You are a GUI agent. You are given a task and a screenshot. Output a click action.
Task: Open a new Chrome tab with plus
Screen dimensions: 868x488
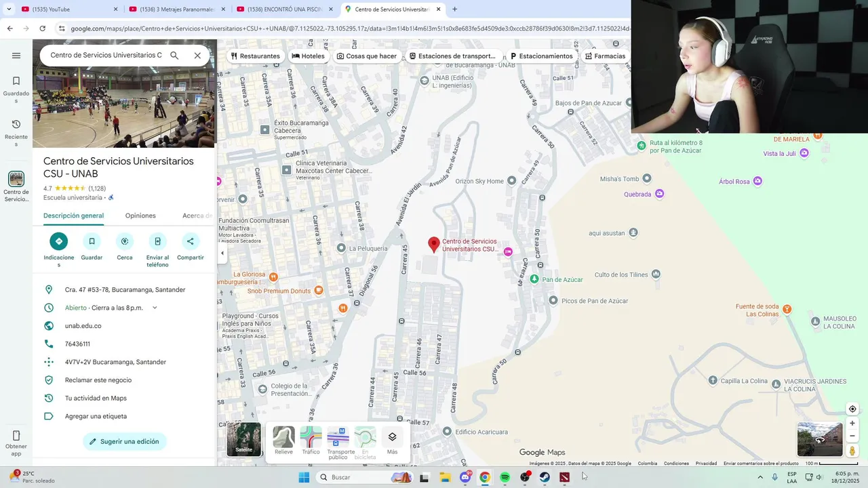click(454, 9)
